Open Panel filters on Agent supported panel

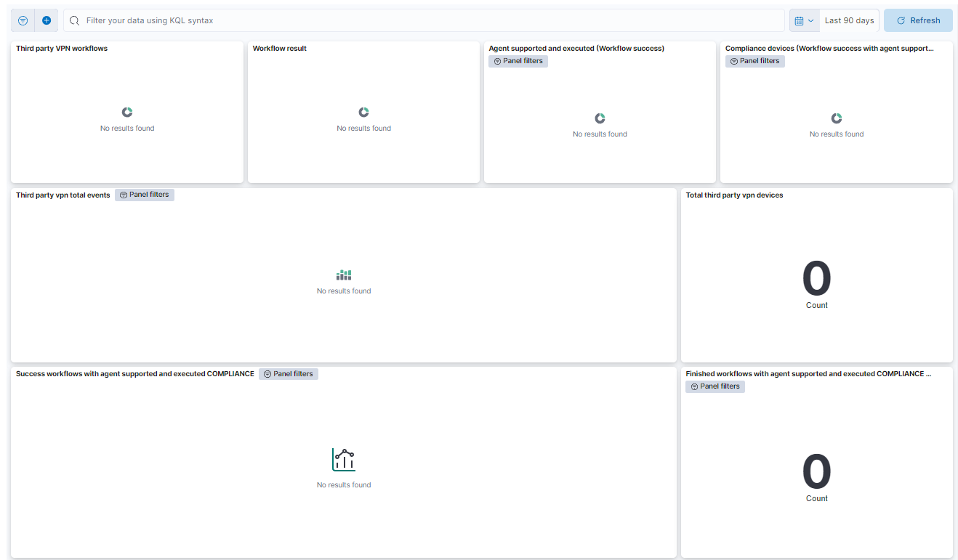point(518,61)
